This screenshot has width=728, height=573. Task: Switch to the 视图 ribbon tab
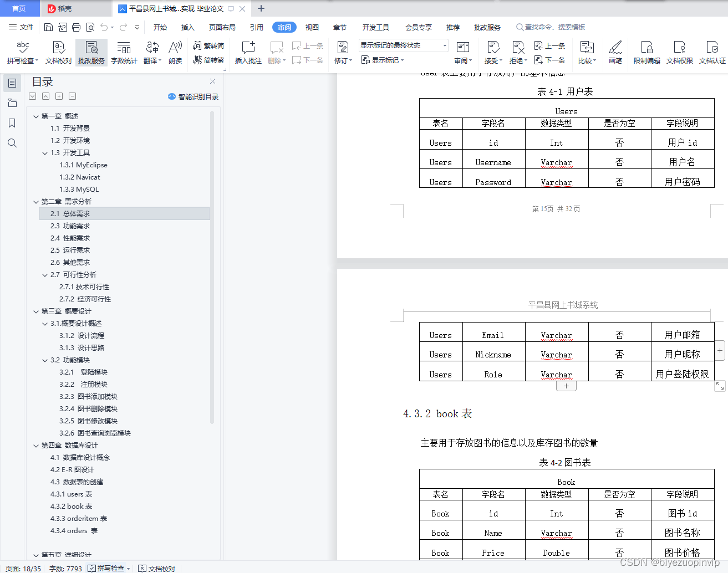312,27
